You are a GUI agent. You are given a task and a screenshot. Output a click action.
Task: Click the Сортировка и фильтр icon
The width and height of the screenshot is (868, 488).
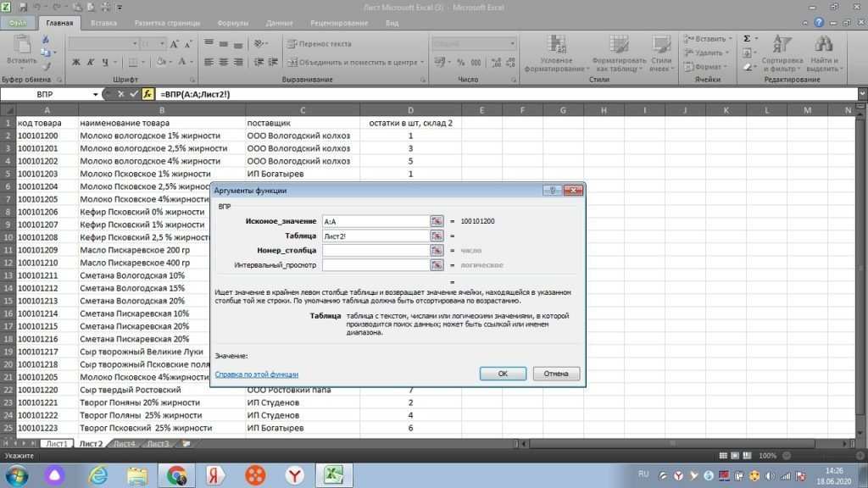782,53
